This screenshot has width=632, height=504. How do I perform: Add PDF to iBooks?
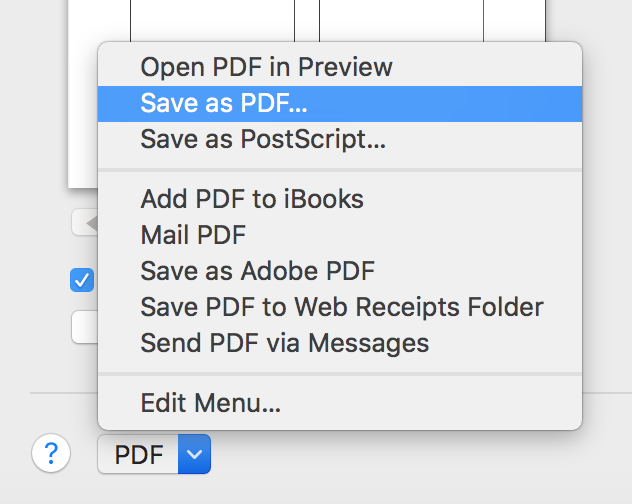252,199
